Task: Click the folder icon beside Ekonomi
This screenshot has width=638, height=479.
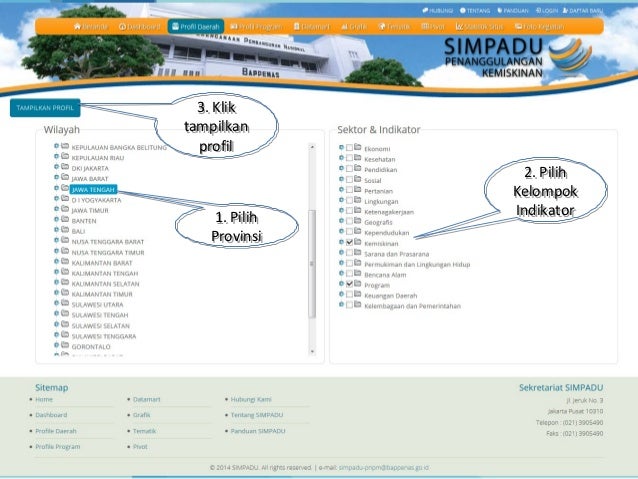Action: [358, 147]
